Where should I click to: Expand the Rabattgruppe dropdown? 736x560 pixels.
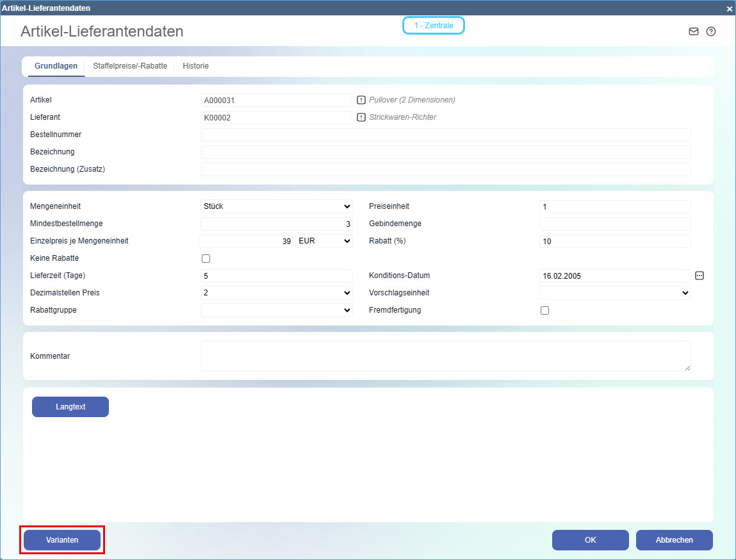pyautogui.click(x=276, y=310)
